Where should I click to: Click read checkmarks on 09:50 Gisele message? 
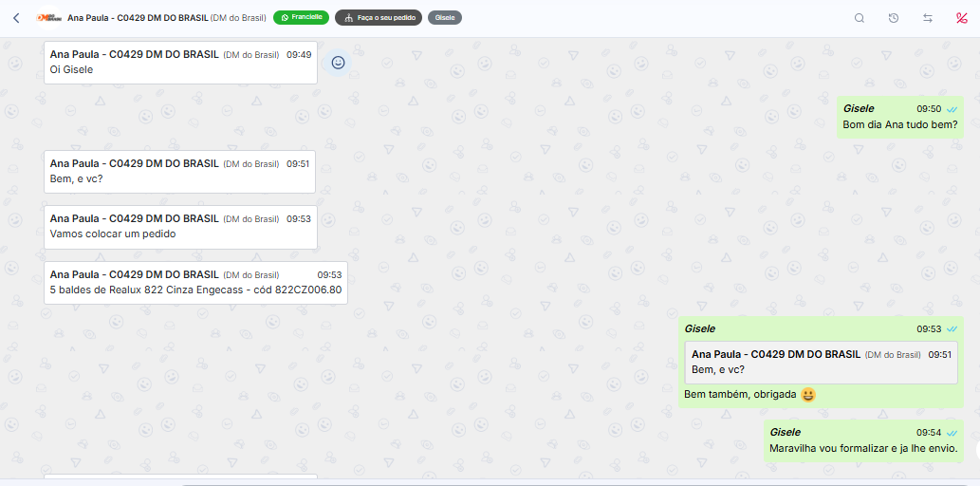(x=952, y=109)
